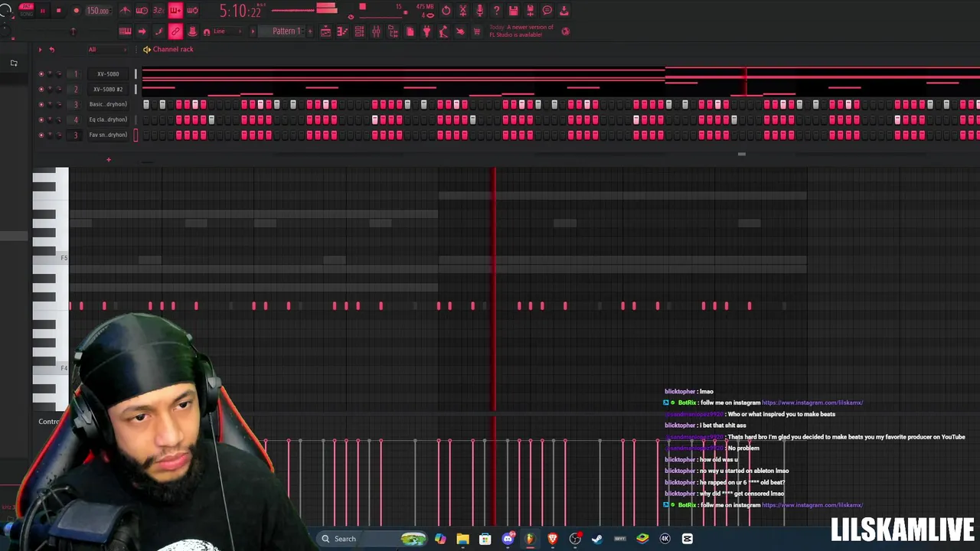The width and height of the screenshot is (980, 551).
Task: Click the Channel rack title
Action: 173,49
